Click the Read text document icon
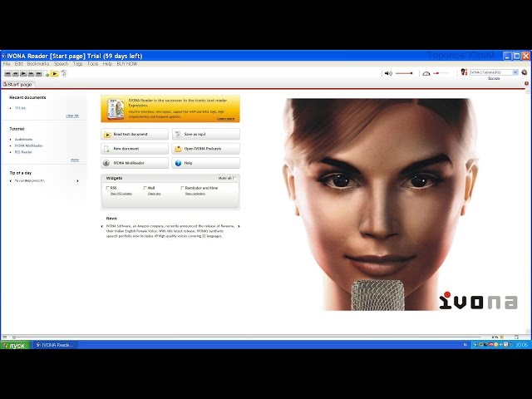The width and height of the screenshot is (532, 399). (x=107, y=135)
